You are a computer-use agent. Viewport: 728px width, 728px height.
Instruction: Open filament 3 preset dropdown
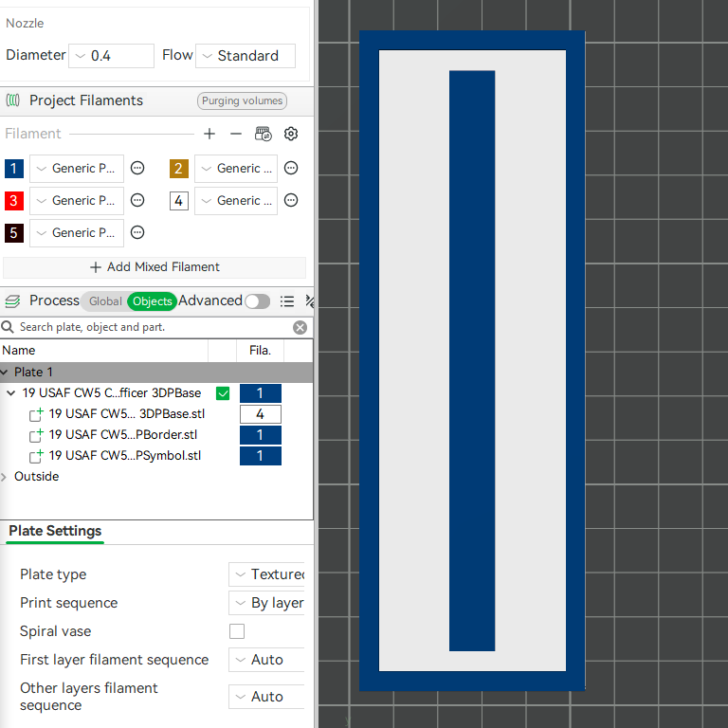(77, 201)
